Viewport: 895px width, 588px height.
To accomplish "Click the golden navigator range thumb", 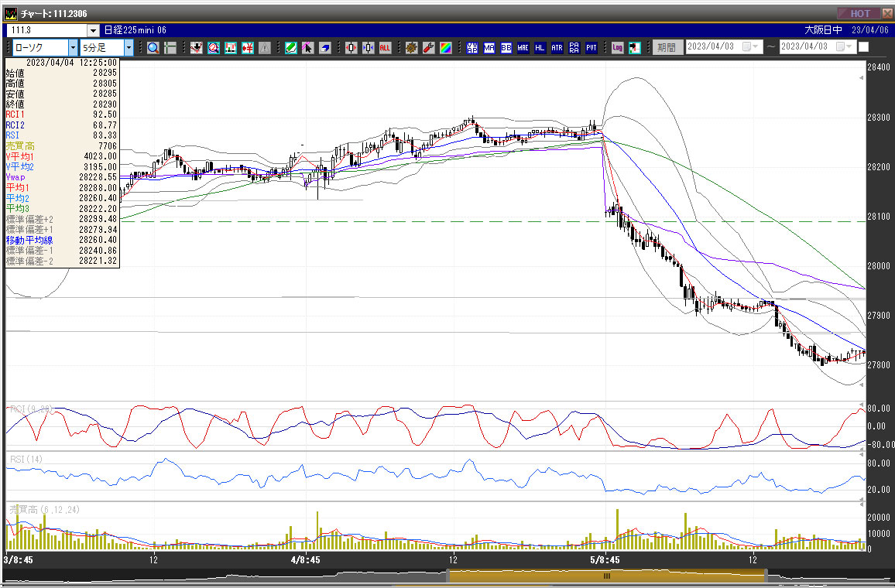I will click(607, 576).
